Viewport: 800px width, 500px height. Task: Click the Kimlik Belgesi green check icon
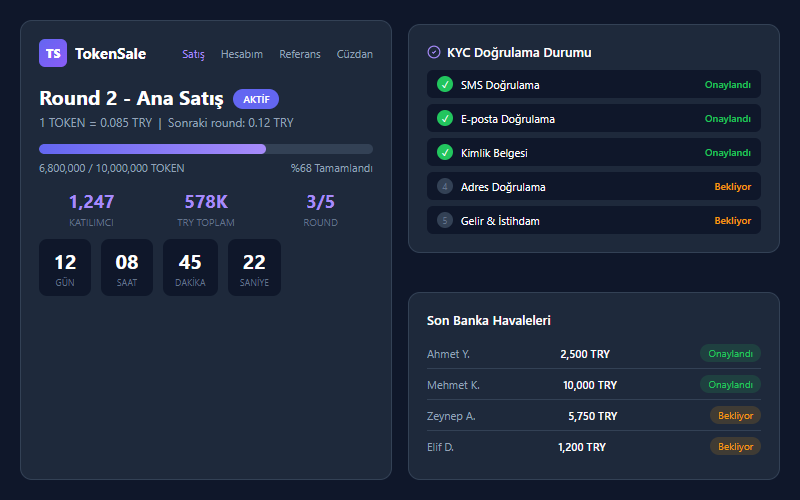(445, 153)
